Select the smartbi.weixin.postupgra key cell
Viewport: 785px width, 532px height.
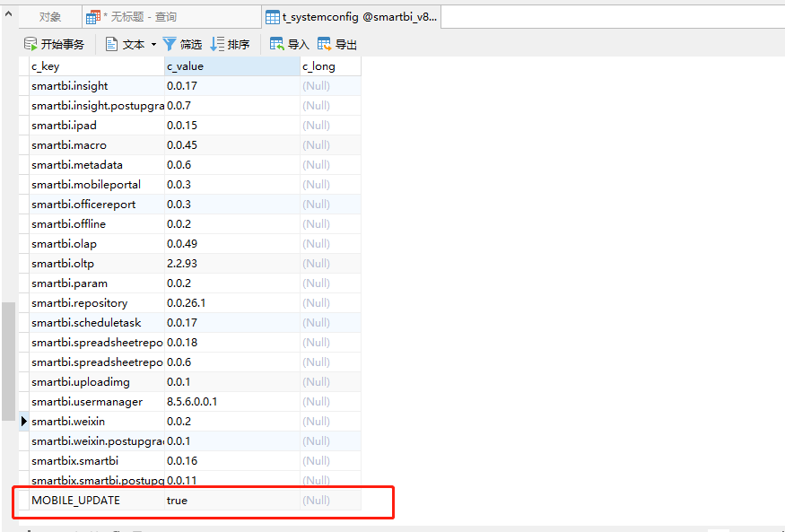[x=97, y=441]
